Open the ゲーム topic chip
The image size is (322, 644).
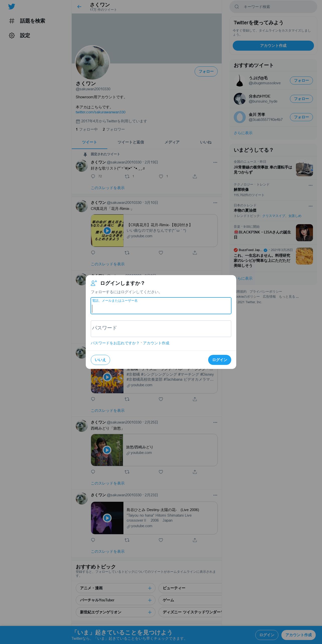tap(190, 600)
